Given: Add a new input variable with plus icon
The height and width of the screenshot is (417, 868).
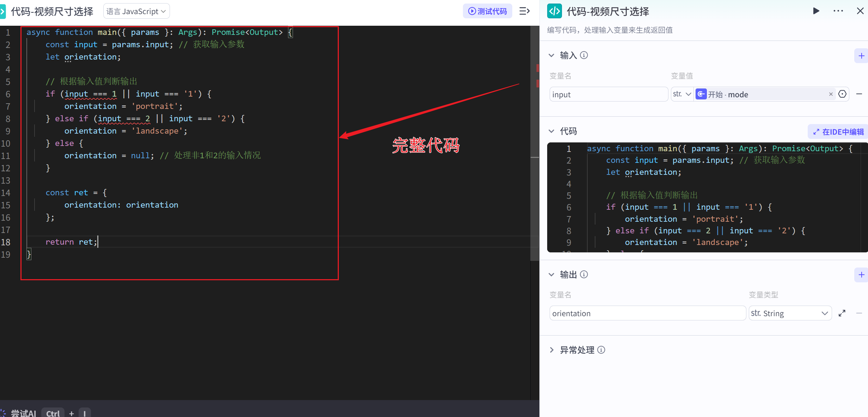Looking at the screenshot, I should point(861,55).
